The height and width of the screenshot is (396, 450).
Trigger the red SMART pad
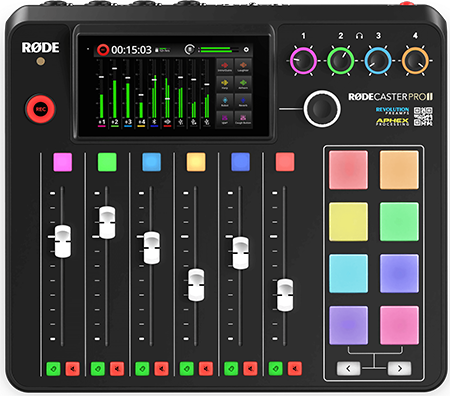(348, 170)
